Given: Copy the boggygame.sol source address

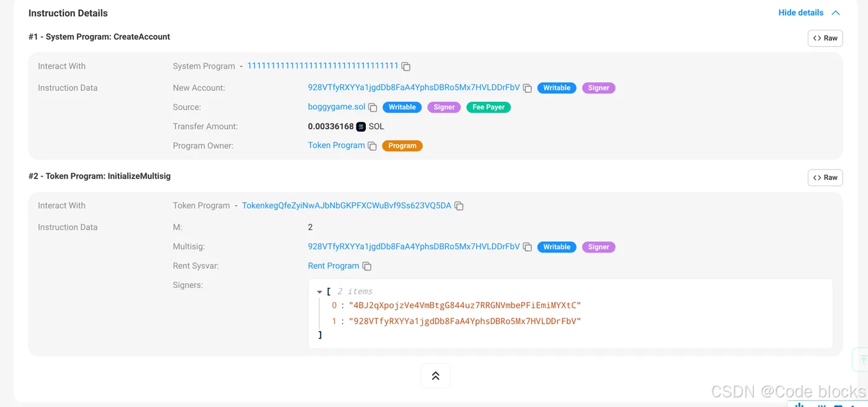Looking at the screenshot, I should [x=373, y=107].
